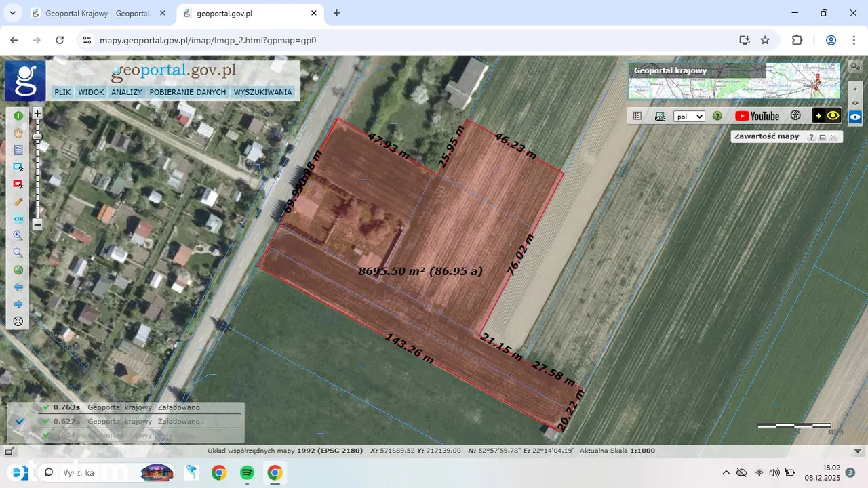868x488 pixels.
Task: Select the green info identify tool
Action: [18, 116]
